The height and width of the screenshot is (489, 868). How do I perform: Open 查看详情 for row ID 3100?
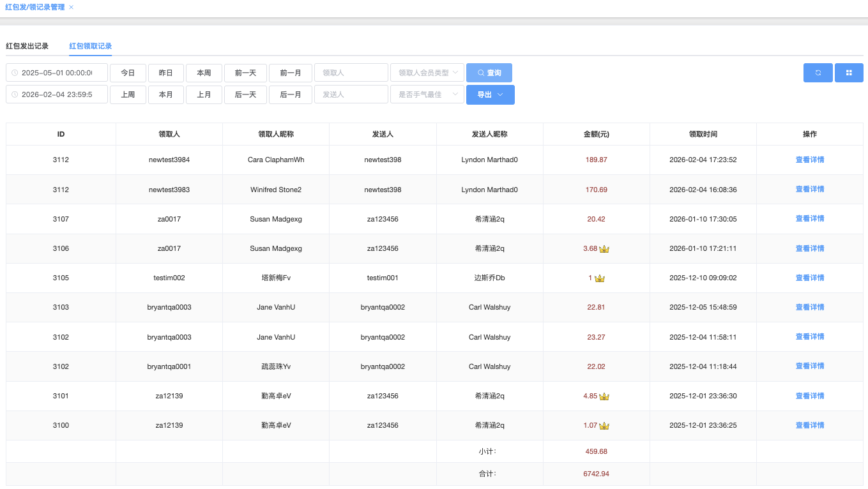tap(809, 425)
